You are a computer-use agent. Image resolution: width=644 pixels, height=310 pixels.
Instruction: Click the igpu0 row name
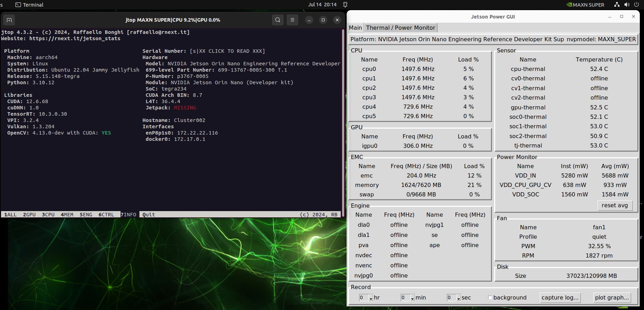pyautogui.click(x=369, y=146)
